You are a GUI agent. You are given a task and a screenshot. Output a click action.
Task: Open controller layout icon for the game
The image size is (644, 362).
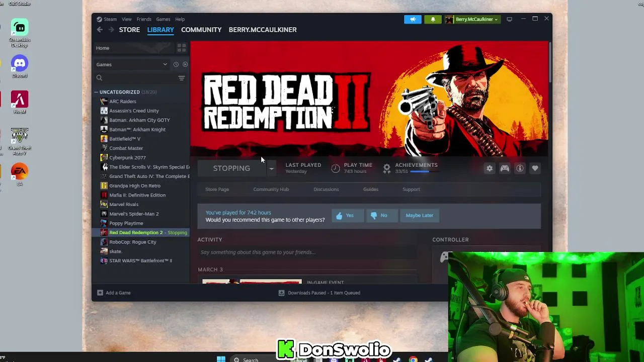click(x=505, y=168)
